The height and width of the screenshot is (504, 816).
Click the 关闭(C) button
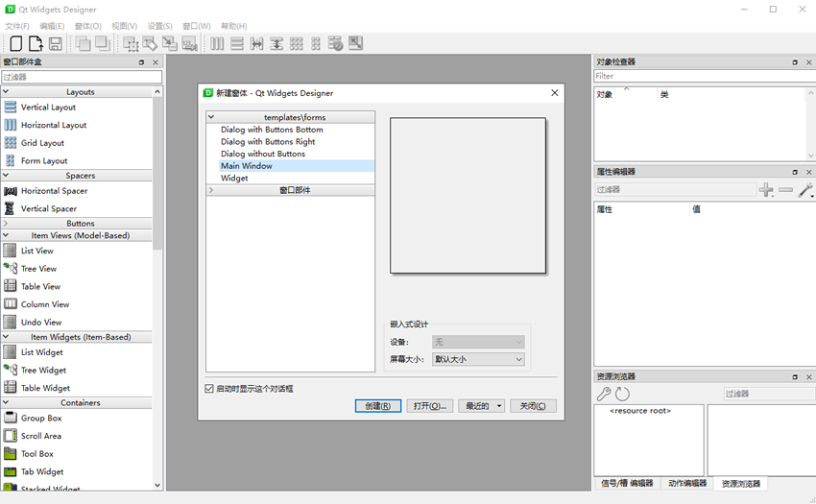(x=533, y=406)
